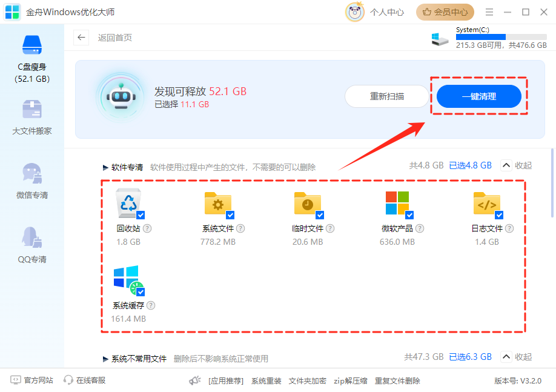
Task: Click the help icon next to 系统缓存
Action: tap(151, 306)
